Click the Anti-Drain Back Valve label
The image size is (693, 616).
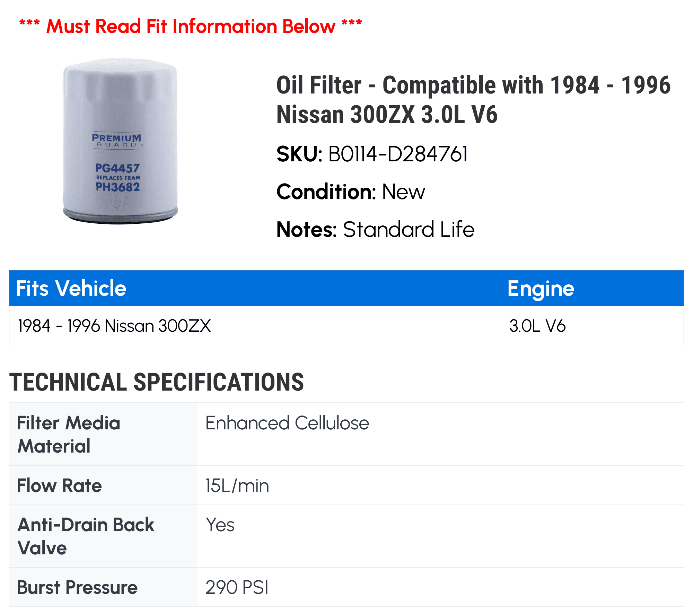86,536
